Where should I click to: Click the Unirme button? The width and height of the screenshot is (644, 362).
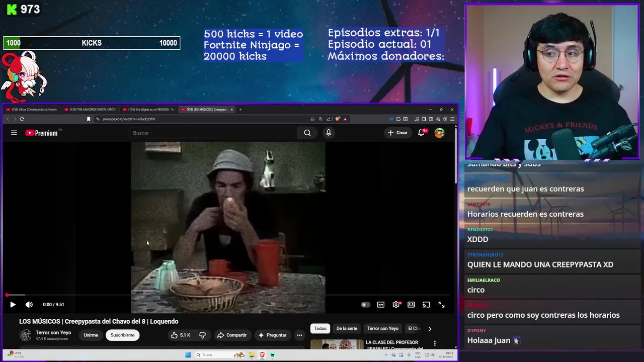coord(91,335)
